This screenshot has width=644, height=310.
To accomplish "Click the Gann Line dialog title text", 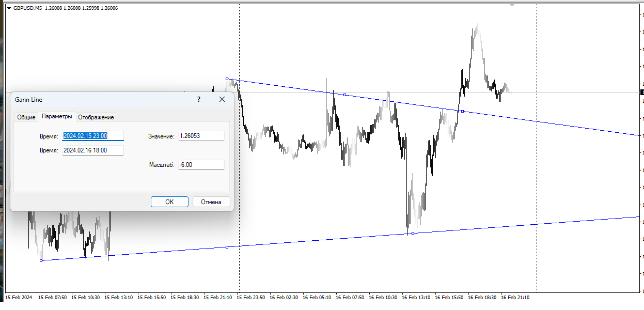I will (x=29, y=100).
